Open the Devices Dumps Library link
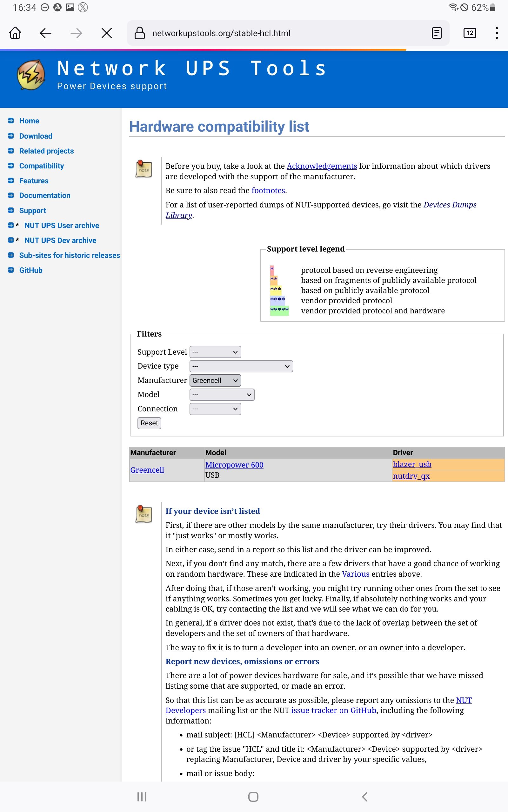This screenshot has width=508, height=812. point(321,210)
